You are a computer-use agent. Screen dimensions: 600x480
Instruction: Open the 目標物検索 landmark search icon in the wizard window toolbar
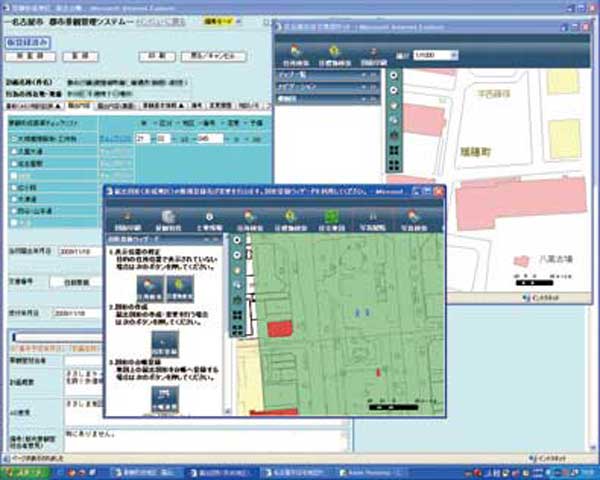point(290,219)
